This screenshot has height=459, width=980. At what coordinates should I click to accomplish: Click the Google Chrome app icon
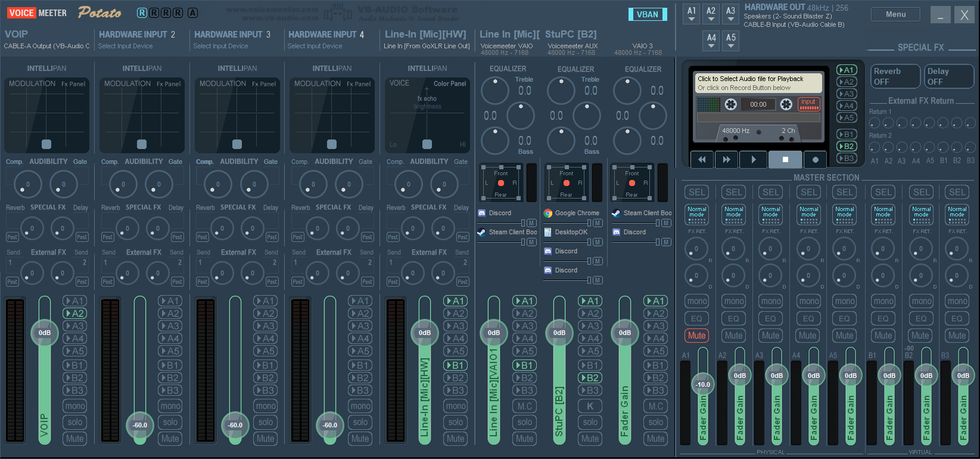click(x=548, y=213)
